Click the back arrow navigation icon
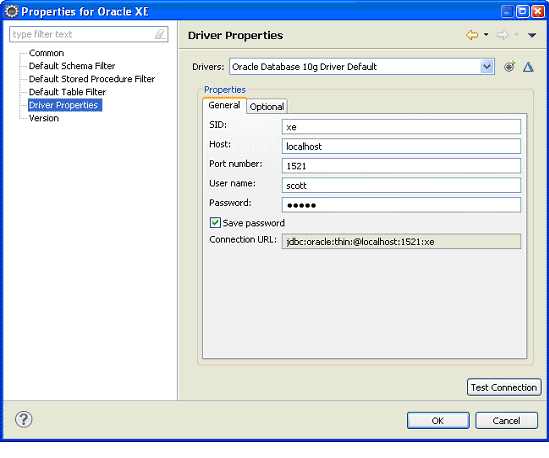549x458 pixels. [x=472, y=35]
